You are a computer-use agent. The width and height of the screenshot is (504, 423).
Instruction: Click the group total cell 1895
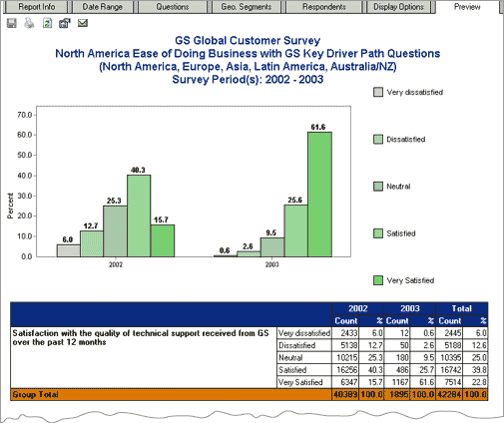(x=397, y=395)
